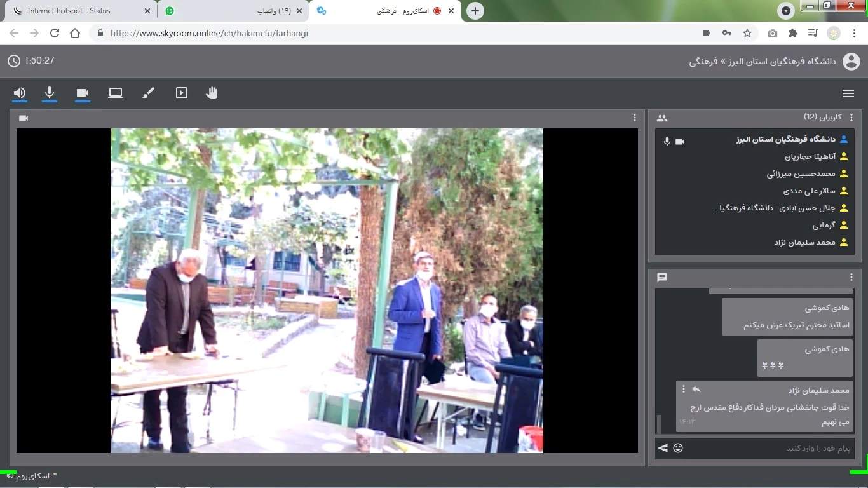868x488 pixels.
Task: Reply to محمد سلیمان نژاد's message
Action: 696,390
